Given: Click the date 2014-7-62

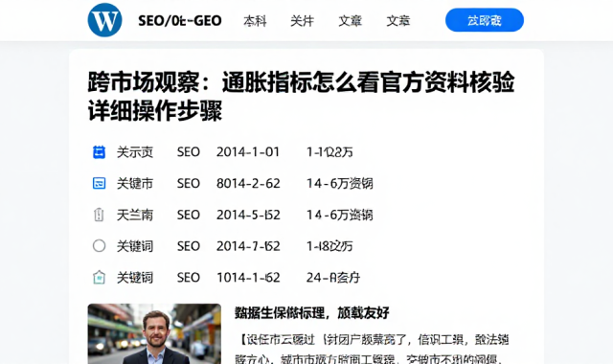Looking at the screenshot, I should tap(248, 246).
